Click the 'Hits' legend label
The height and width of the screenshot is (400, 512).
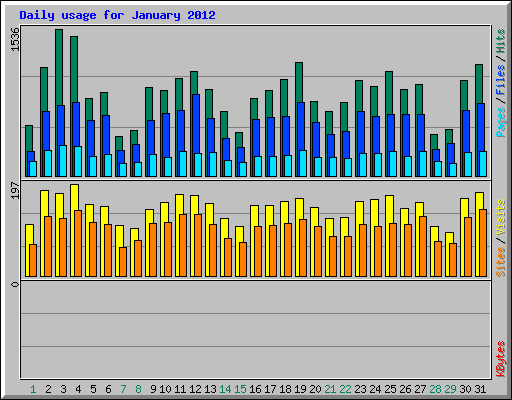500,41
